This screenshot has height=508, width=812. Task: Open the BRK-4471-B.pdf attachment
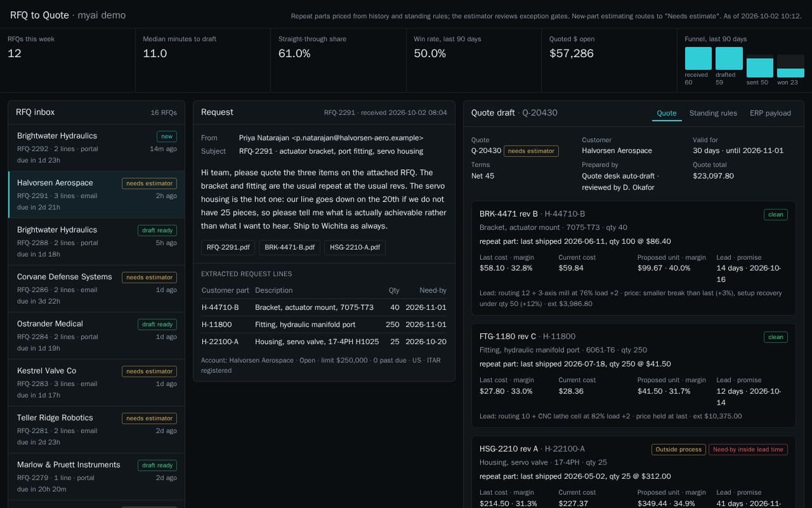coord(289,247)
